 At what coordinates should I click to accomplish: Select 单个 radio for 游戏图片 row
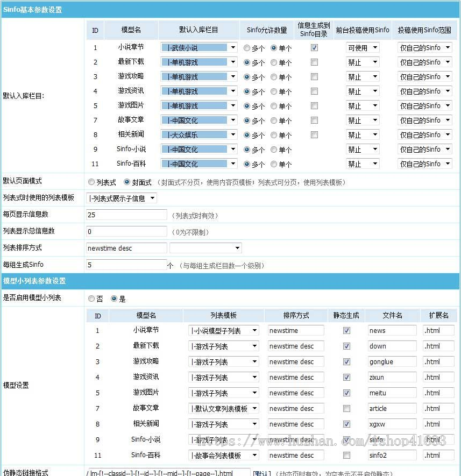point(274,106)
